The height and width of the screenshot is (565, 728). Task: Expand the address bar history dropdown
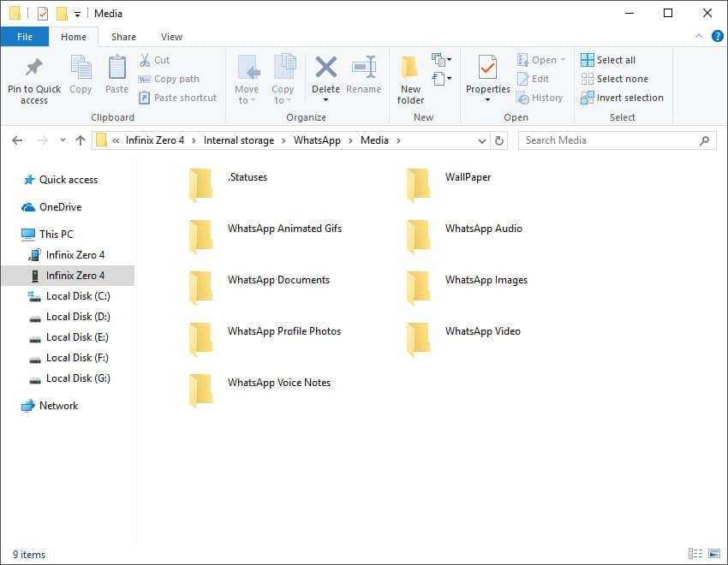tap(482, 140)
